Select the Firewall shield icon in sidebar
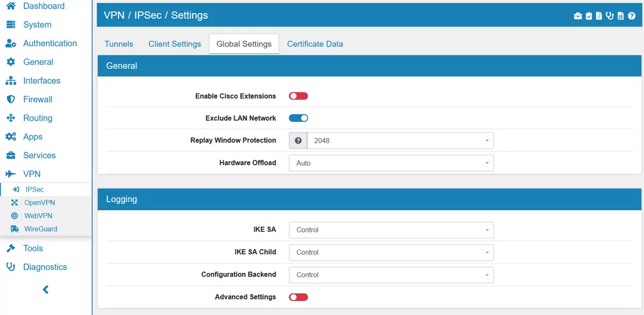Screen dimensions: 644x315 (12, 99)
